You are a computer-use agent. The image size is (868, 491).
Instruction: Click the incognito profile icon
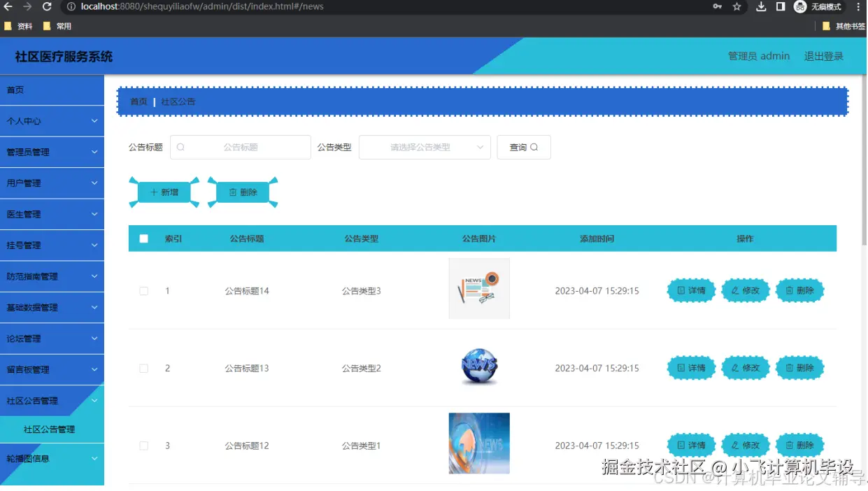[x=800, y=6]
